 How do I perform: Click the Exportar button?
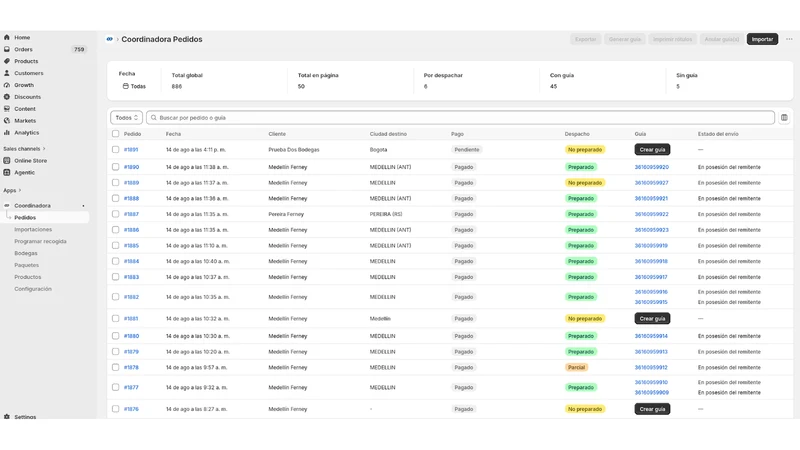tap(585, 39)
